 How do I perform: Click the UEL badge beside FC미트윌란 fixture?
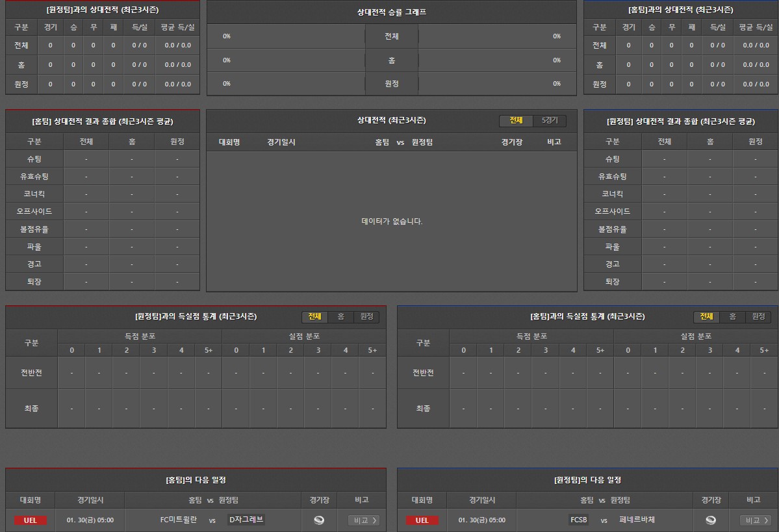coord(31,520)
